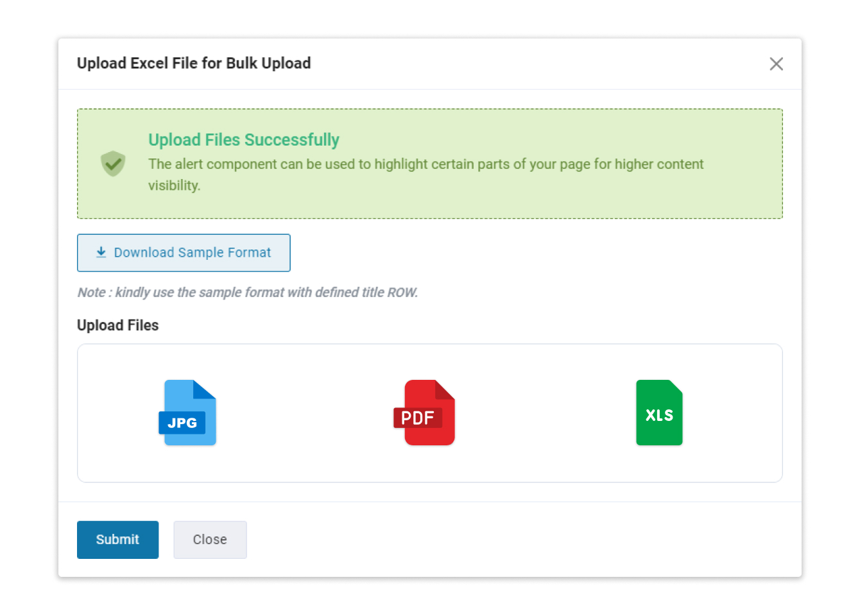
Task: Click the Upload Excel File dialog title
Action: [x=194, y=63]
